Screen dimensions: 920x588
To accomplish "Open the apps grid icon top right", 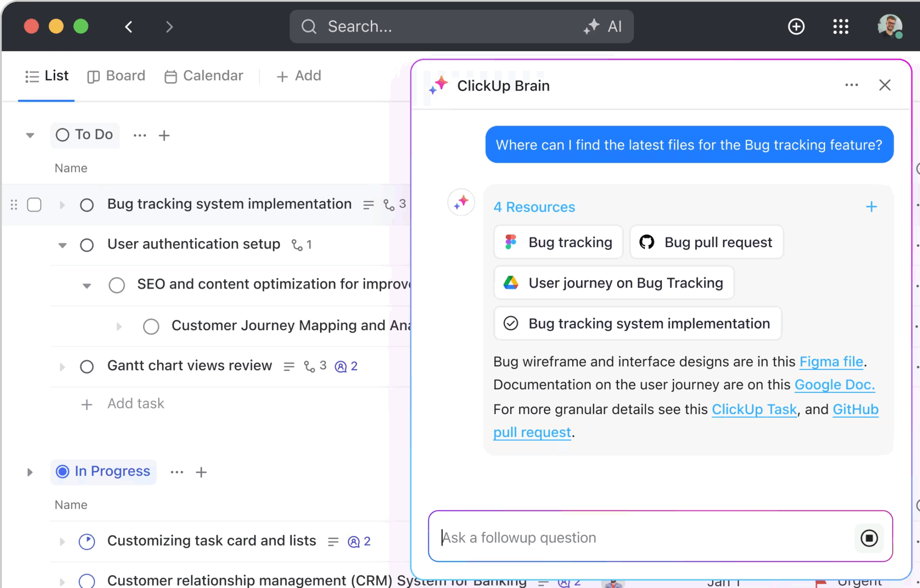I will 841,26.
